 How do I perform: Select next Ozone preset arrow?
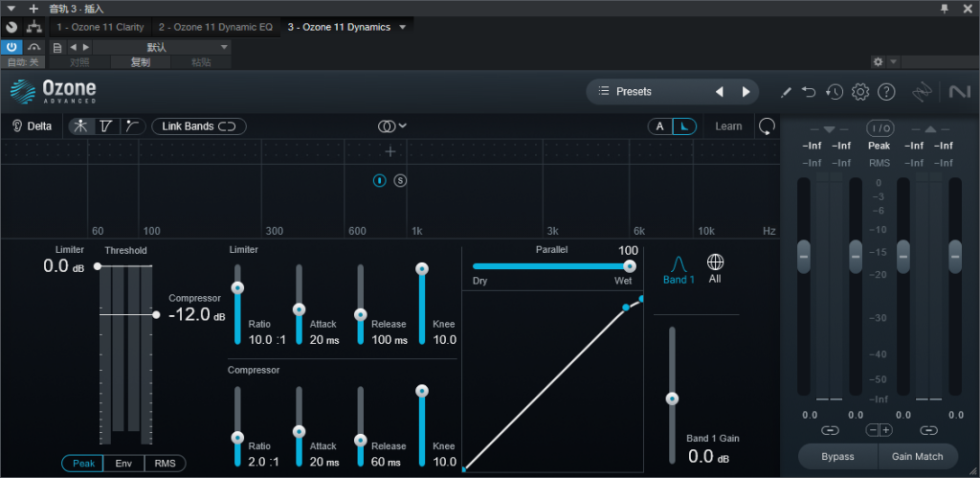point(746,92)
